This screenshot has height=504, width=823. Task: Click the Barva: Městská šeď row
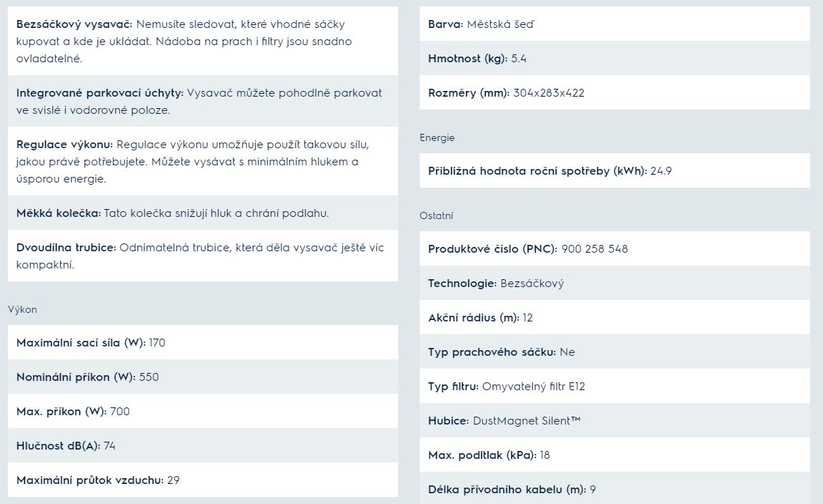pos(615,24)
